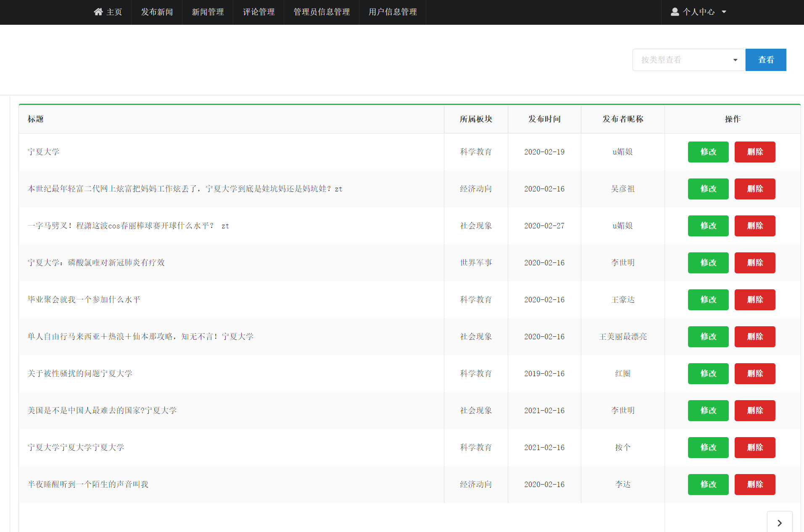Open 新闻管理 menu item

(208, 12)
